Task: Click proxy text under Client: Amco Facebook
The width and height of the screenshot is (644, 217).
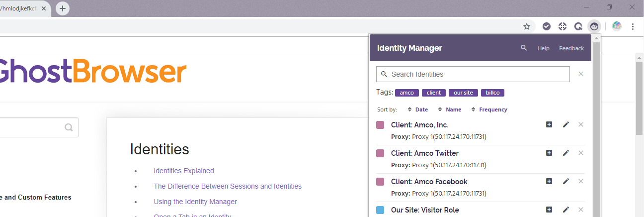Action: click(x=439, y=194)
